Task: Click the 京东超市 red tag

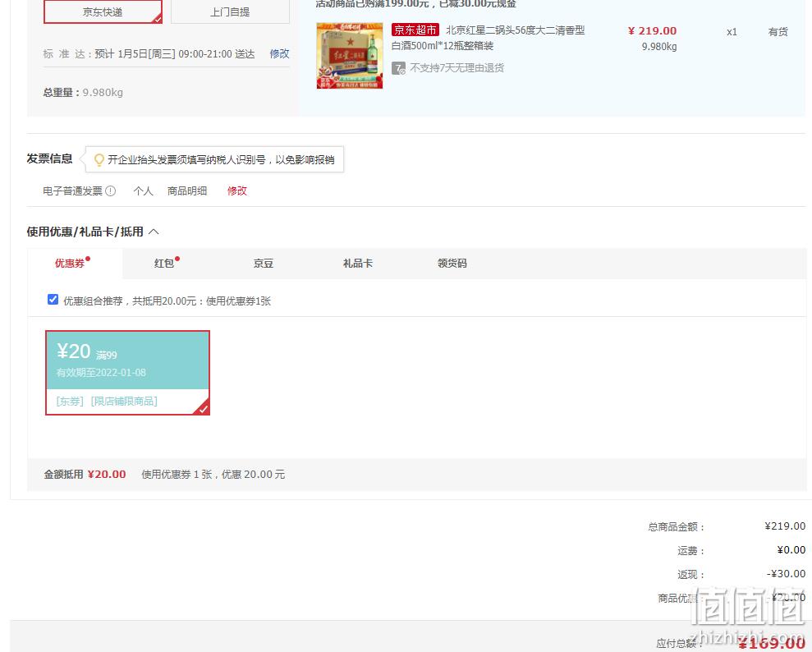Action: click(x=415, y=30)
